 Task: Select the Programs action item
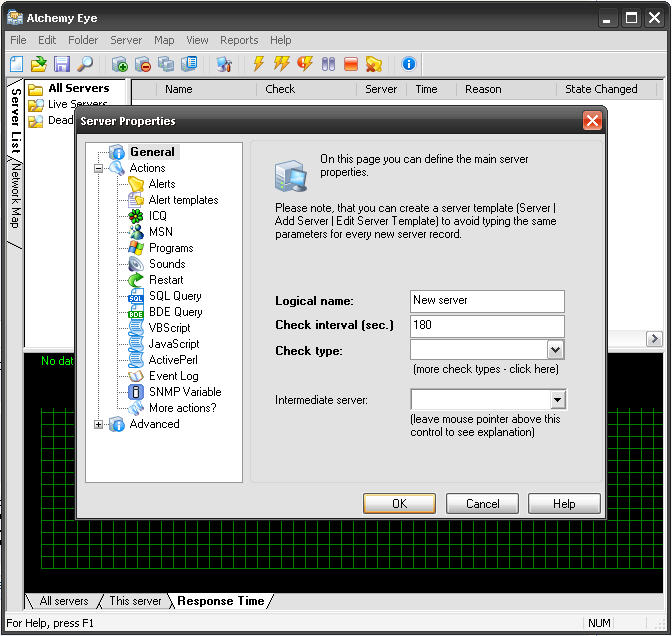(x=171, y=248)
